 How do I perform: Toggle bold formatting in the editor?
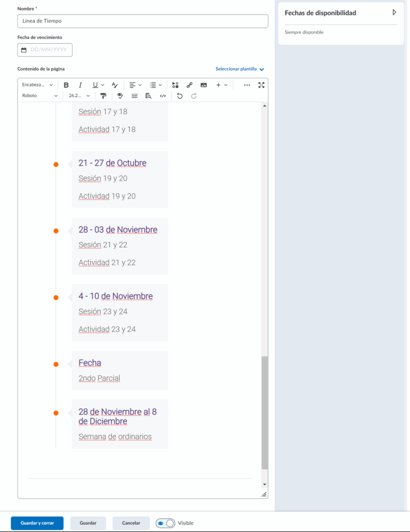tap(66, 85)
